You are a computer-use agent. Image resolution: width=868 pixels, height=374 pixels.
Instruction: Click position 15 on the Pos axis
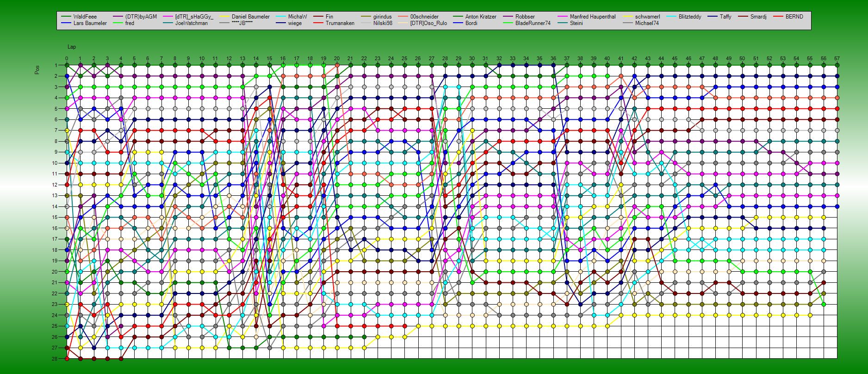pos(55,217)
